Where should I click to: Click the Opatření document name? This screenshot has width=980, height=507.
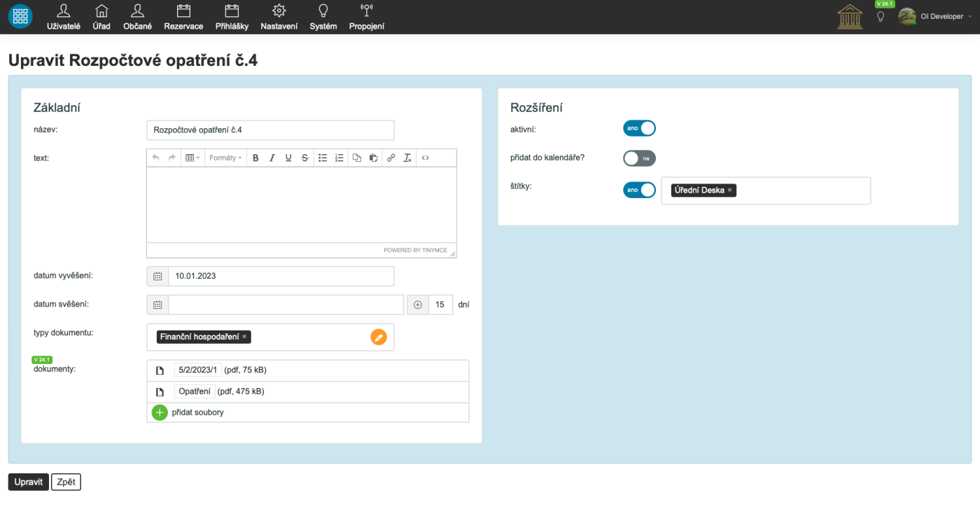195,391
